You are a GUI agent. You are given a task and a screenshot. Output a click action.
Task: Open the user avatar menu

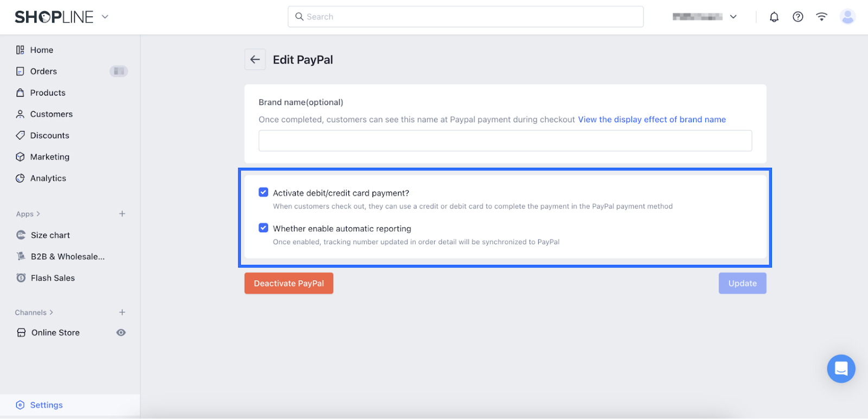(847, 17)
